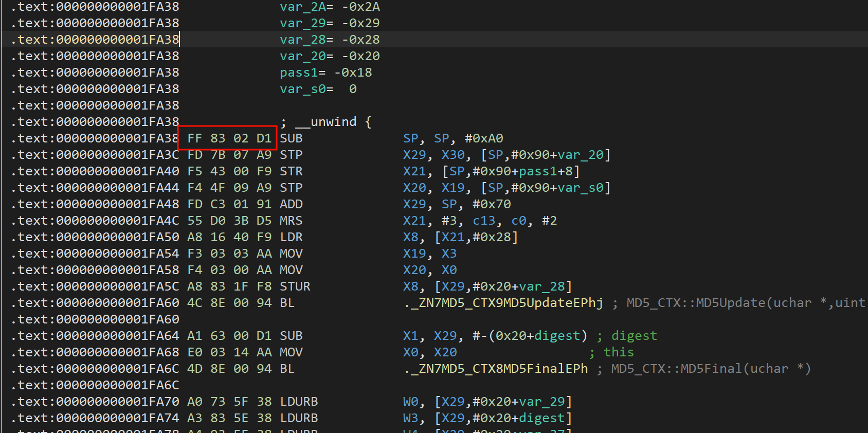Screen dimensions: 868x433
Task: Click the address 000000000001FA4C
Action: (x=117, y=221)
